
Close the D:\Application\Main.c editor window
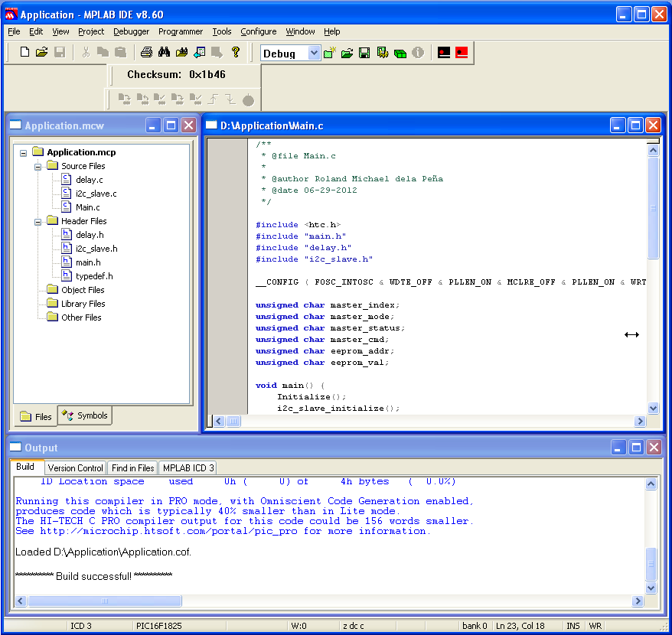coord(653,125)
